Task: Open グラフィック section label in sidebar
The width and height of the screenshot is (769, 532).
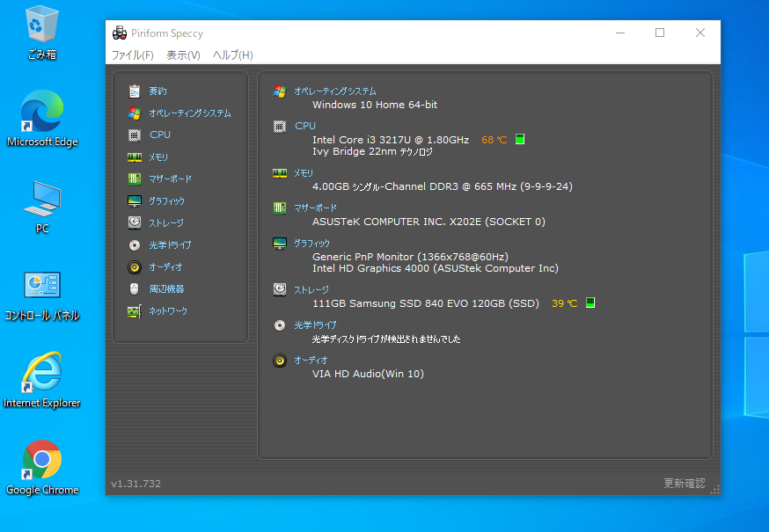Action: click(167, 201)
